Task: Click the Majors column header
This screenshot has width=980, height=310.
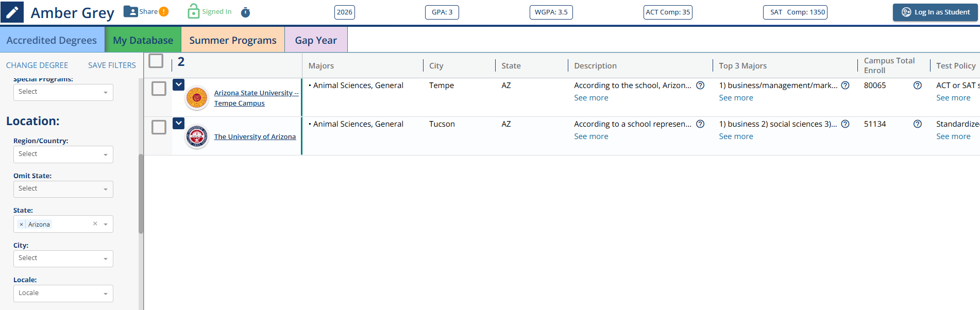Action: coord(321,66)
